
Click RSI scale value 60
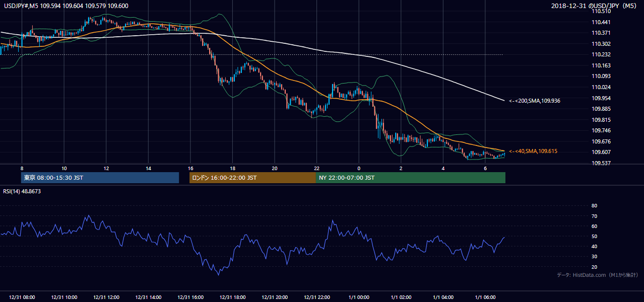(x=595, y=226)
